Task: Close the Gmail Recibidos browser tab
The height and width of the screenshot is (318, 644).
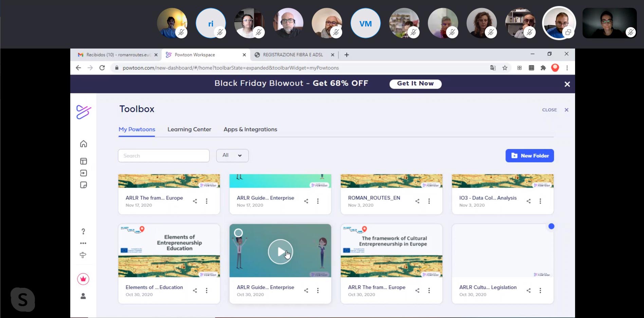Action: 156,55
